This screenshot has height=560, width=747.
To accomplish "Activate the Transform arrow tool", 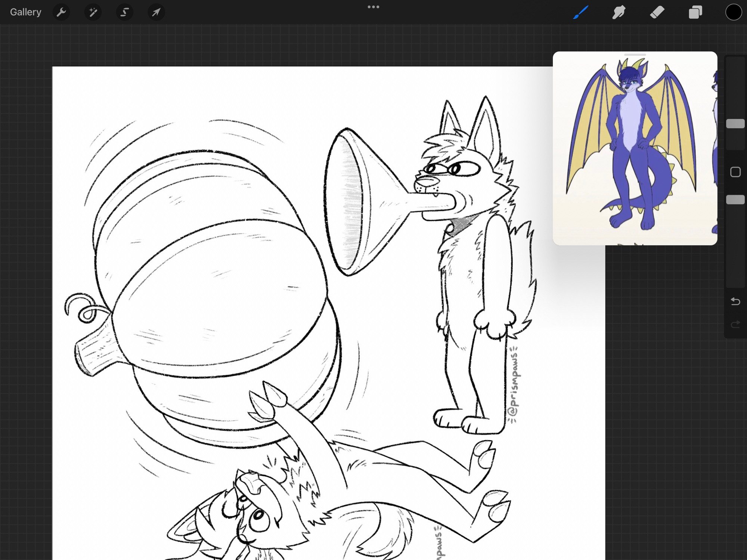I will tap(156, 12).
